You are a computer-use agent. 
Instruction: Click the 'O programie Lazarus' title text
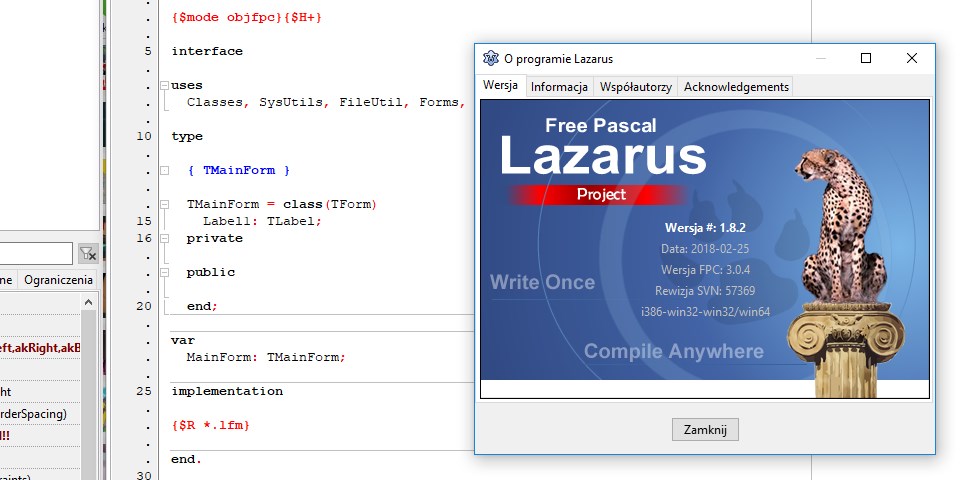click(x=558, y=59)
